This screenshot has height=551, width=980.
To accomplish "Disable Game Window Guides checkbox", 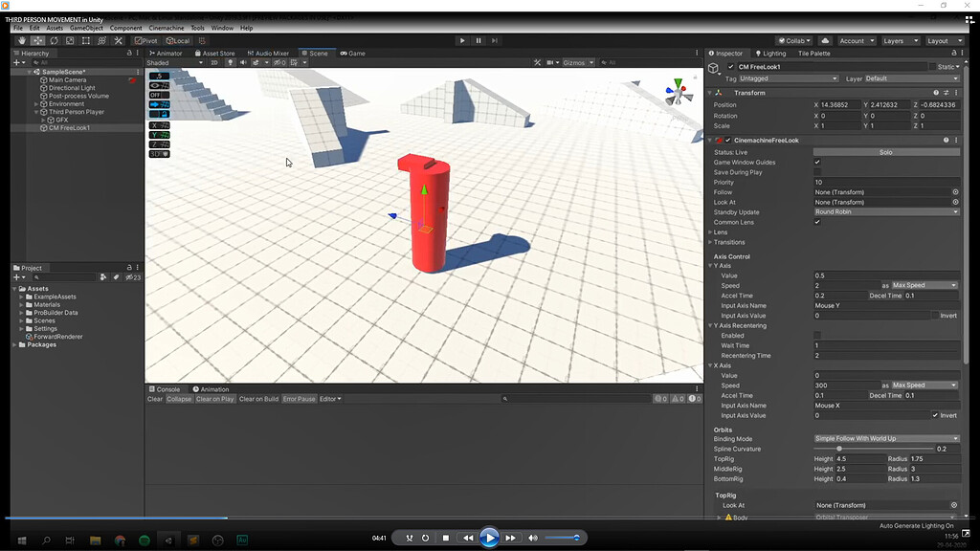I will (x=818, y=163).
